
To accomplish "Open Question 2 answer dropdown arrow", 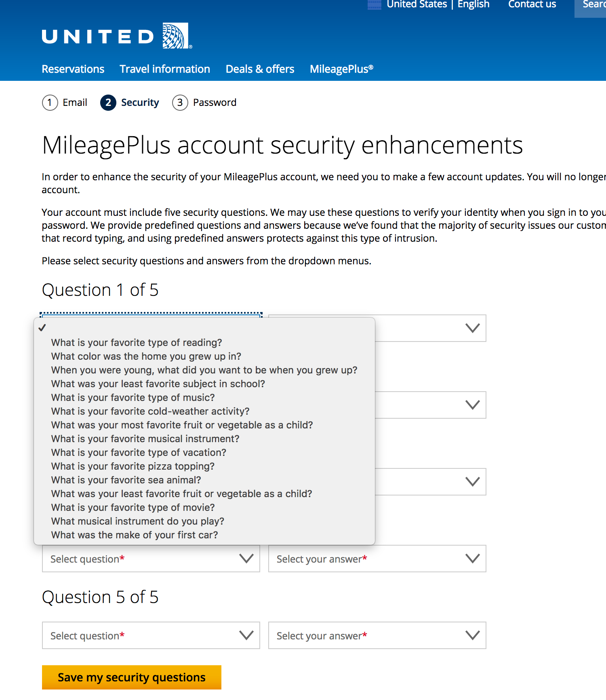I will [472, 405].
